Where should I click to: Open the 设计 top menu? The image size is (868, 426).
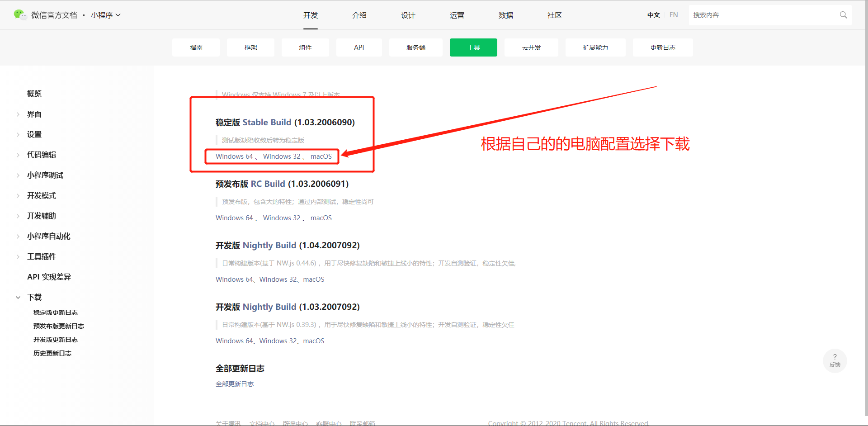[x=408, y=15]
